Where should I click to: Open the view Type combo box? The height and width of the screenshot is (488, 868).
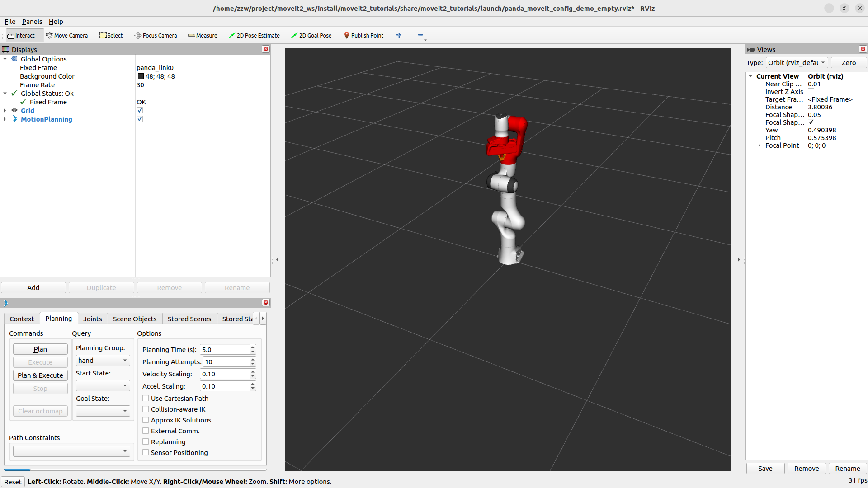797,63
